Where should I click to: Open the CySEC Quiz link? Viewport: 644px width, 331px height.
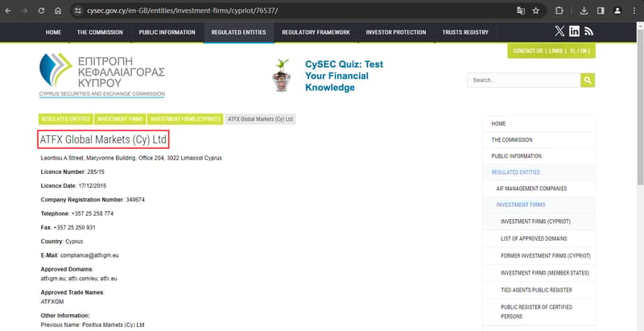344,76
